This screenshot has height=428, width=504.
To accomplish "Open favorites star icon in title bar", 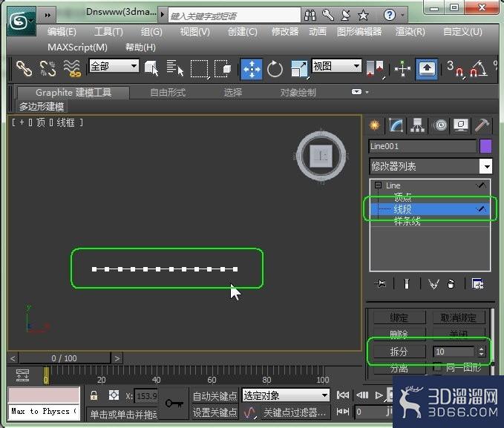I will click(x=363, y=15).
